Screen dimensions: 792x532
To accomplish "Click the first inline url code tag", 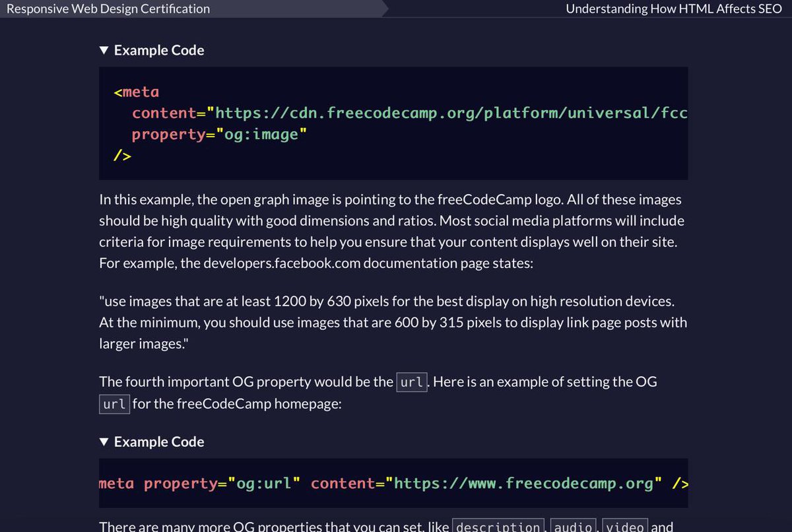I will pyautogui.click(x=411, y=382).
